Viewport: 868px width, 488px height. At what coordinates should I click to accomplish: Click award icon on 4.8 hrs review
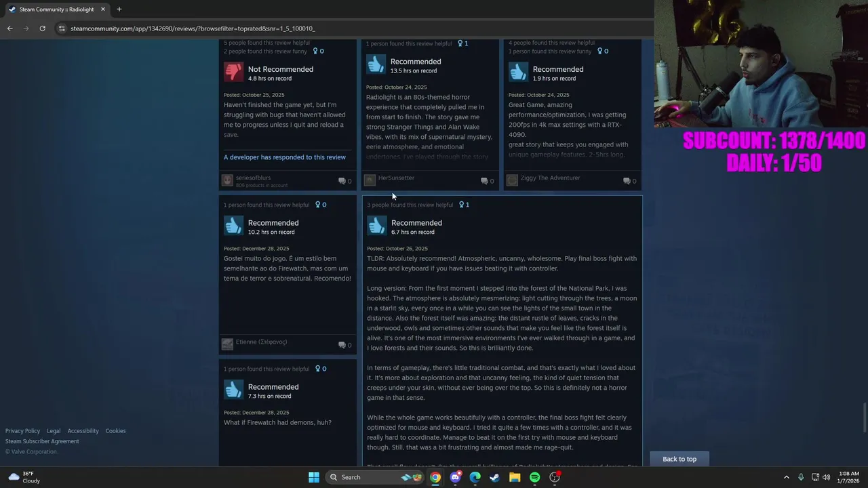click(x=318, y=51)
